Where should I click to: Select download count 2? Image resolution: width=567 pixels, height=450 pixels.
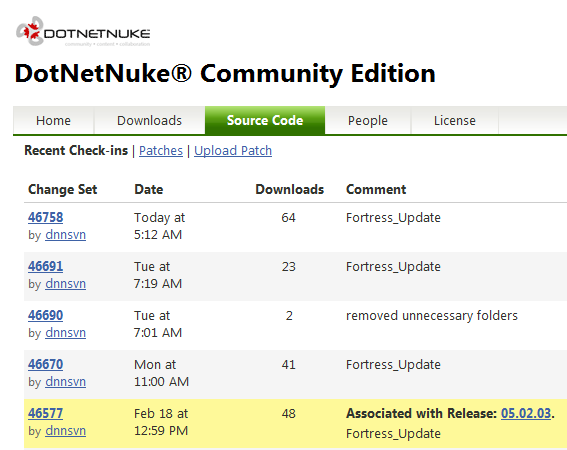pyautogui.click(x=289, y=316)
